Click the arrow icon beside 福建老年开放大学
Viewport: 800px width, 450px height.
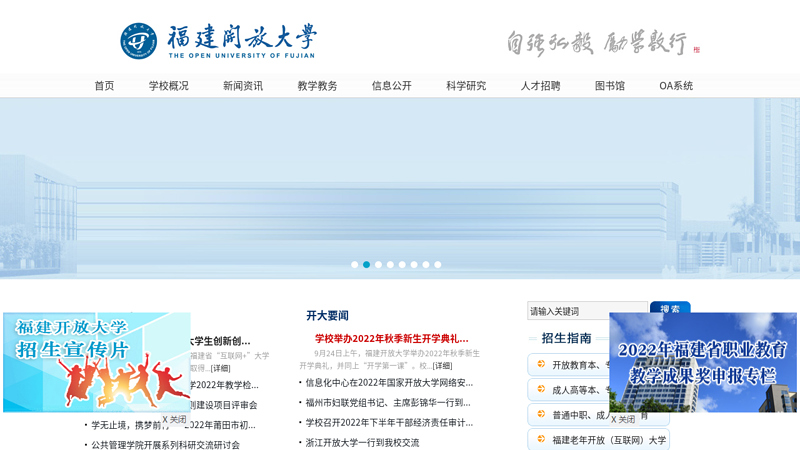[541, 439]
